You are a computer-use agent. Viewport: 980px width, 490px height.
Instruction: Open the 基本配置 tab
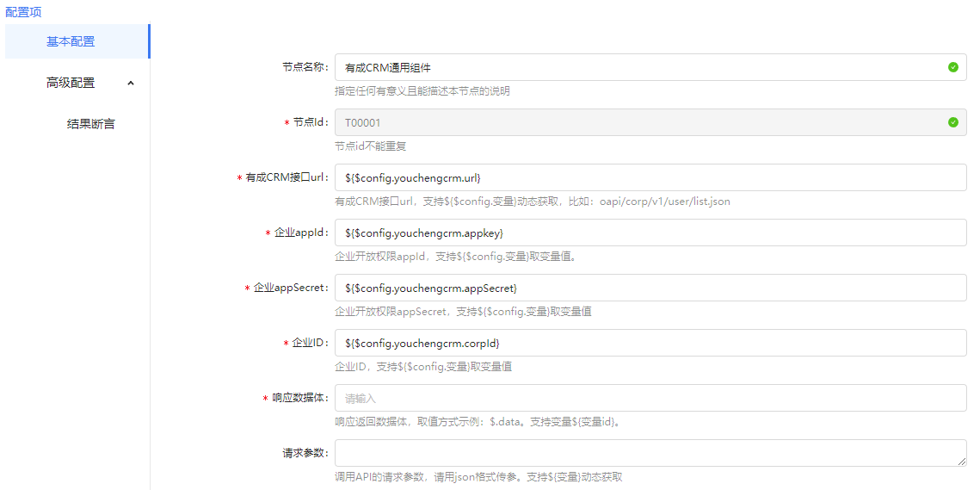pos(71,41)
